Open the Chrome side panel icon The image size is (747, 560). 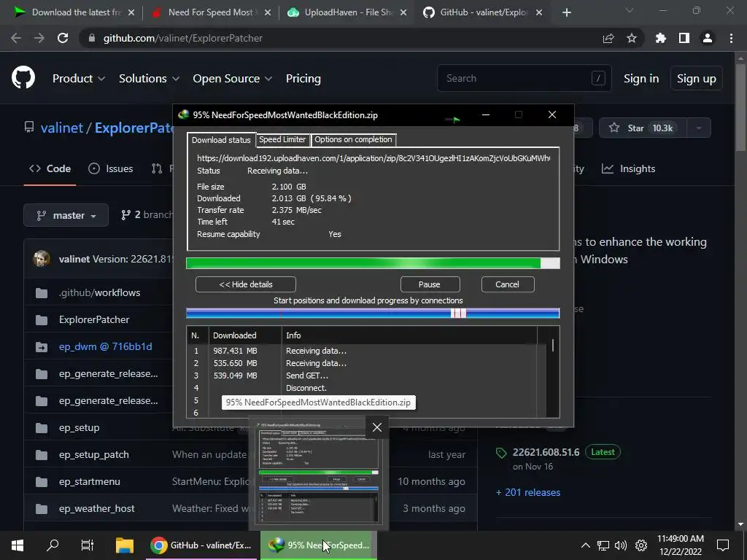[x=684, y=38]
